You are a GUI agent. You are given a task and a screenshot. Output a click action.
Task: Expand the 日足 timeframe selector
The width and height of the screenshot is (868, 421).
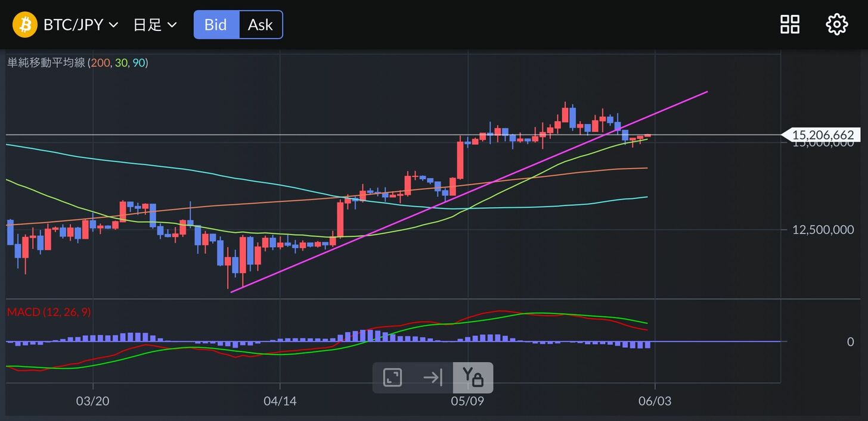[155, 25]
